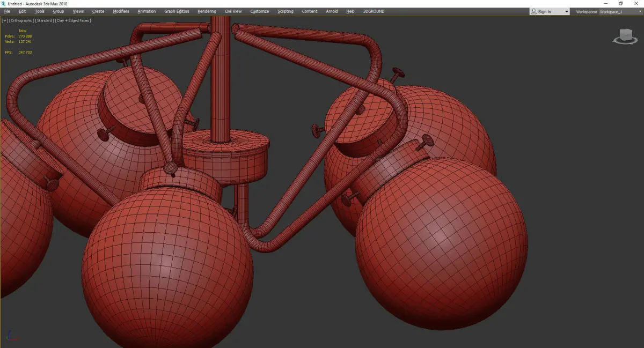The height and width of the screenshot is (348, 644).
Task: Click the FPS value 247,703
Action: click(25, 52)
